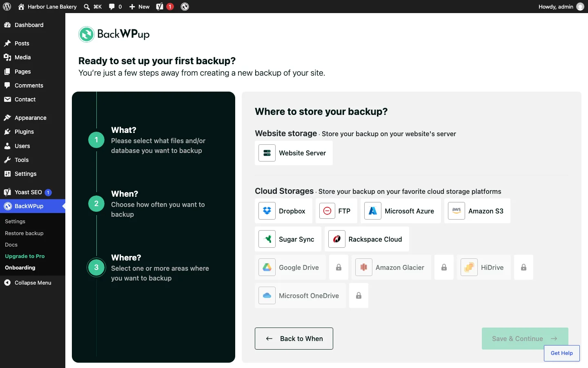Select Rackspace Cloud storage option
The height and width of the screenshot is (368, 588).
tap(367, 239)
